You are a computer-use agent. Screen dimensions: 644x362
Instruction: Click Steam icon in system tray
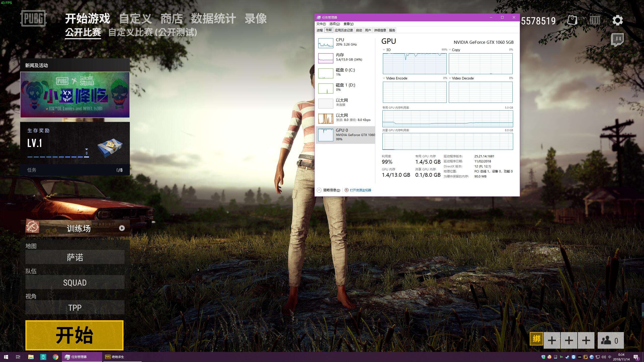pyautogui.click(x=568, y=357)
